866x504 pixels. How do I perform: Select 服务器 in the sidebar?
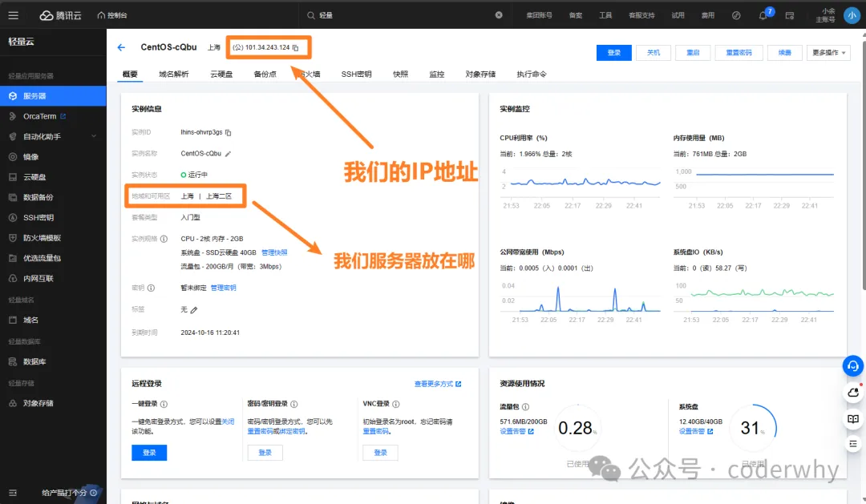tap(53, 96)
